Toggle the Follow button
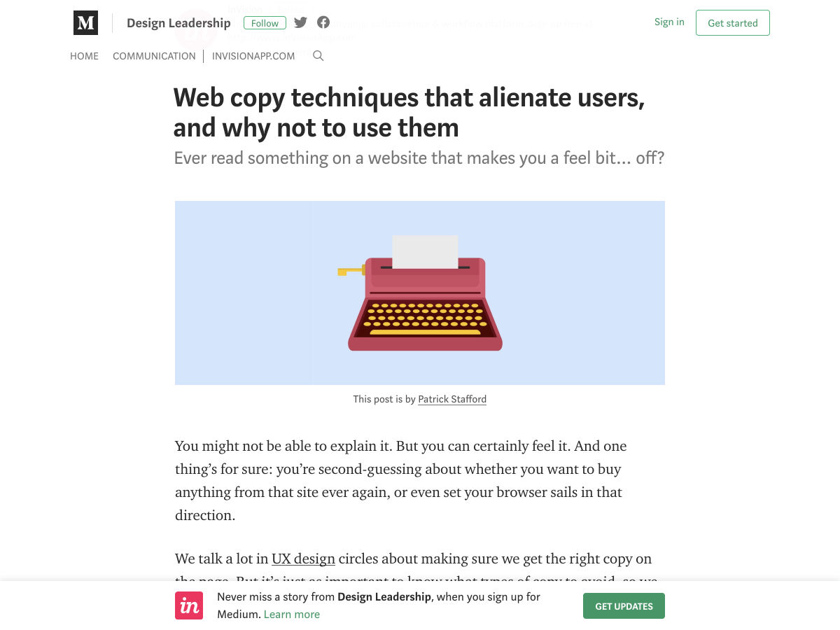This screenshot has width=840, height=630. tap(265, 23)
